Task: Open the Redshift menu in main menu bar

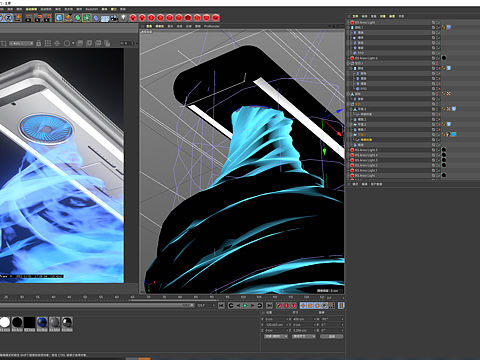Action: (92, 9)
